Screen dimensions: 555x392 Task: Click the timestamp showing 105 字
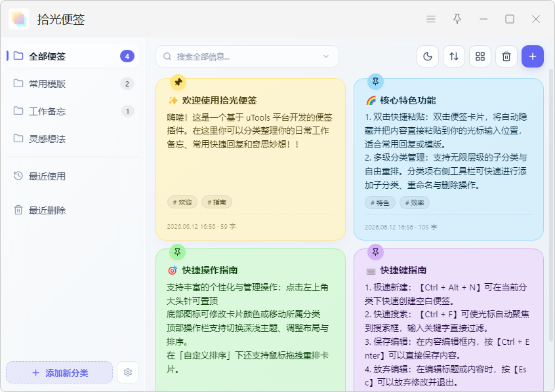point(401,227)
